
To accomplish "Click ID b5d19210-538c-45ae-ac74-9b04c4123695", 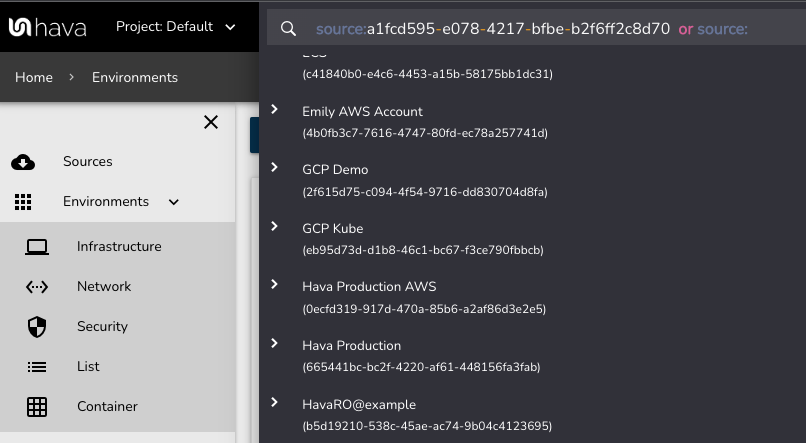I will pos(427,427).
